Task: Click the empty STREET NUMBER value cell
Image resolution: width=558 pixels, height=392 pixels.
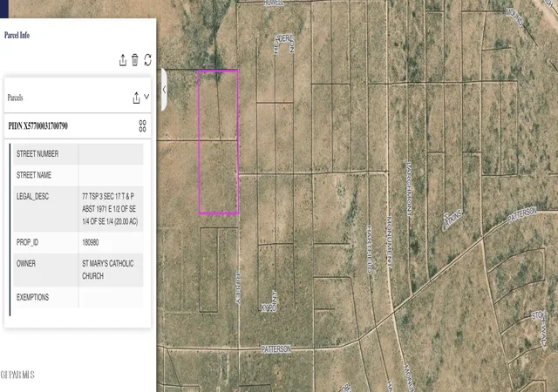Action: (111, 153)
